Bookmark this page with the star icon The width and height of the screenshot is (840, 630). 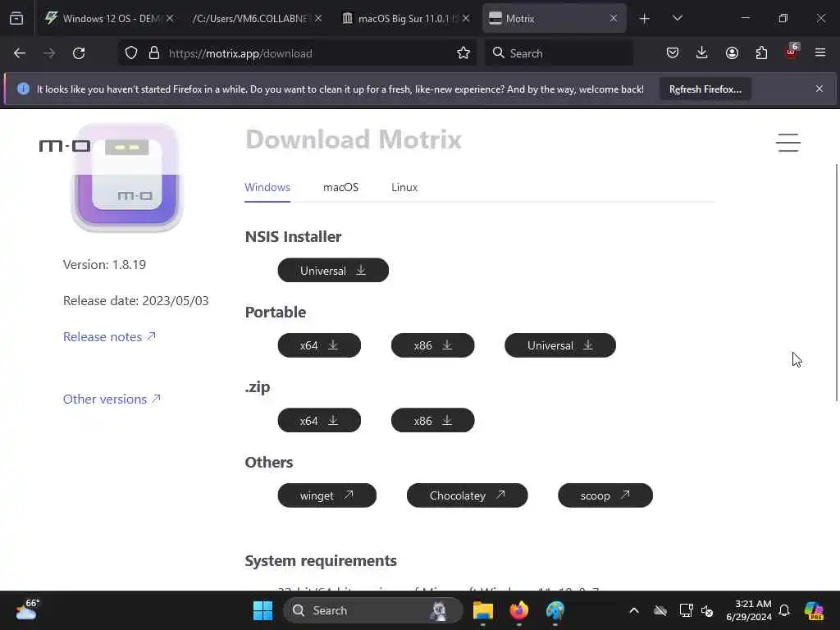463,53
